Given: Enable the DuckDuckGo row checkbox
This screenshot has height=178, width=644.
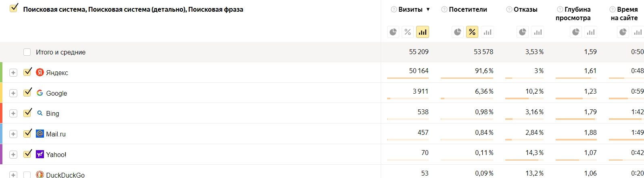Looking at the screenshot, I should point(27,175).
